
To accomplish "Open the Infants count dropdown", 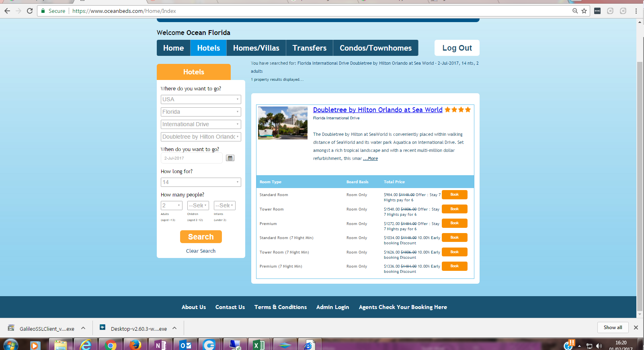I will pyautogui.click(x=225, y=205).
